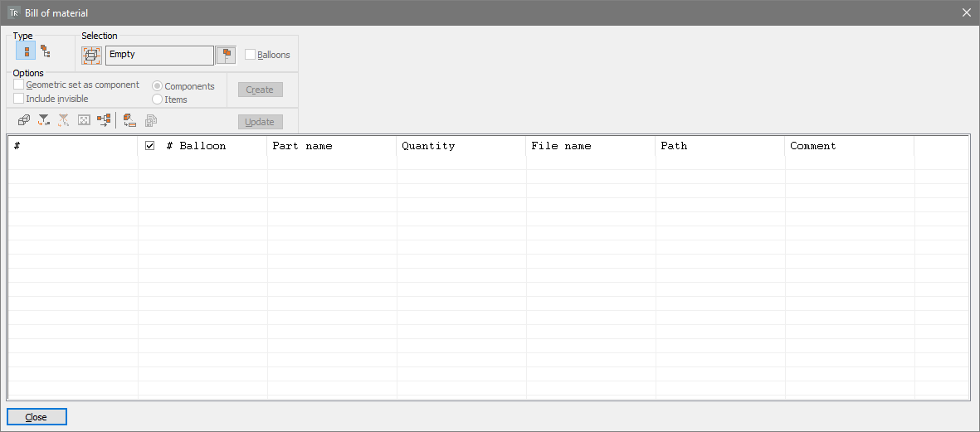Viewport: 980px width, 432px height.
Task: Click the Comment column header
Action: click(x=850, y=146)
